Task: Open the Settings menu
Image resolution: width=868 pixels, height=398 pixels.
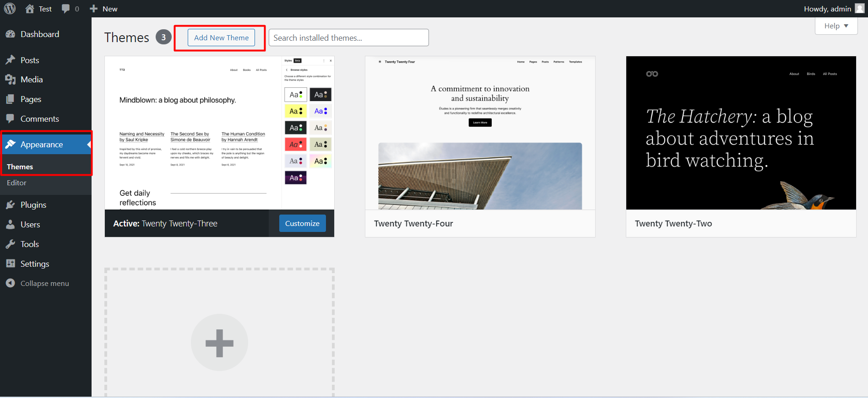Action: click(46, 264)
